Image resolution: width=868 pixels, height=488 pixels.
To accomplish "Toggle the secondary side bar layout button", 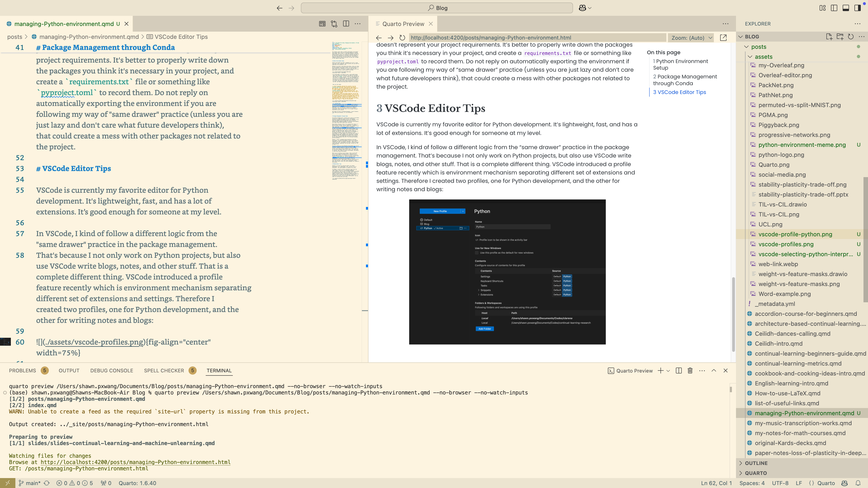I will [x=858, y=8].
